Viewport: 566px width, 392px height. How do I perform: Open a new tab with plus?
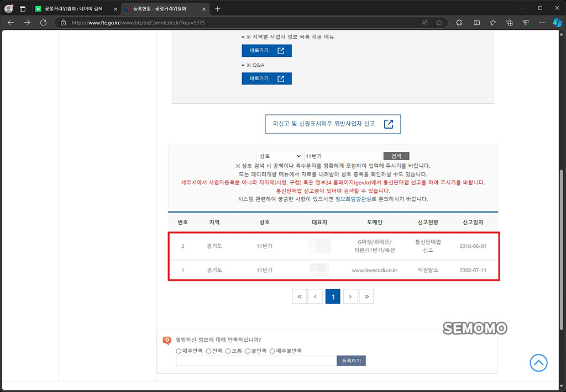(x=217, y=9)
